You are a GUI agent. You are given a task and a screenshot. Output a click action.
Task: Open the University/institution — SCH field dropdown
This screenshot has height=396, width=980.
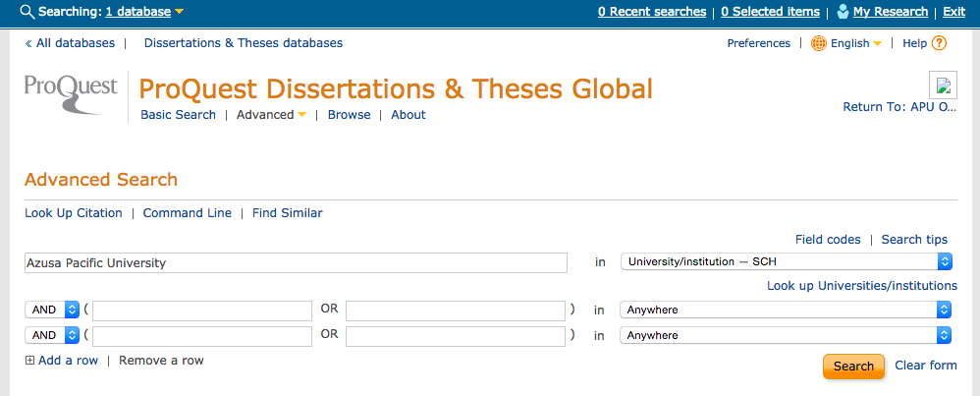[x=787, y=261]
